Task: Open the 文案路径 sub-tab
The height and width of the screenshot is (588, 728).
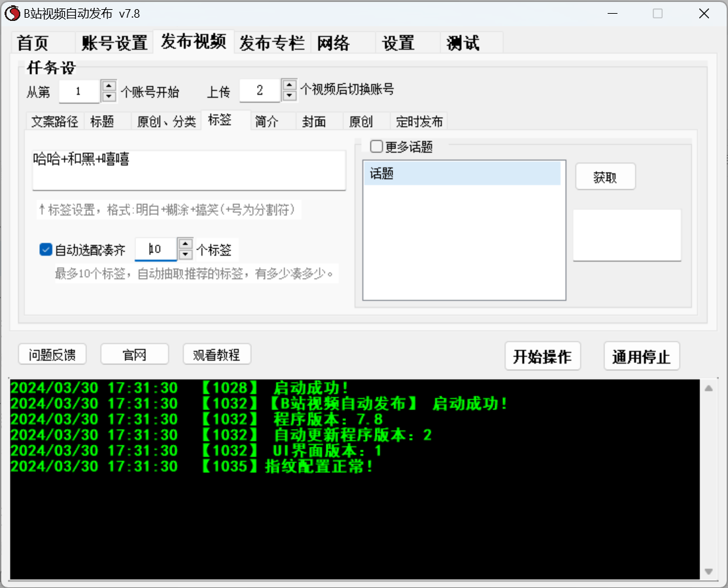Action: click(x=55, y=122)
